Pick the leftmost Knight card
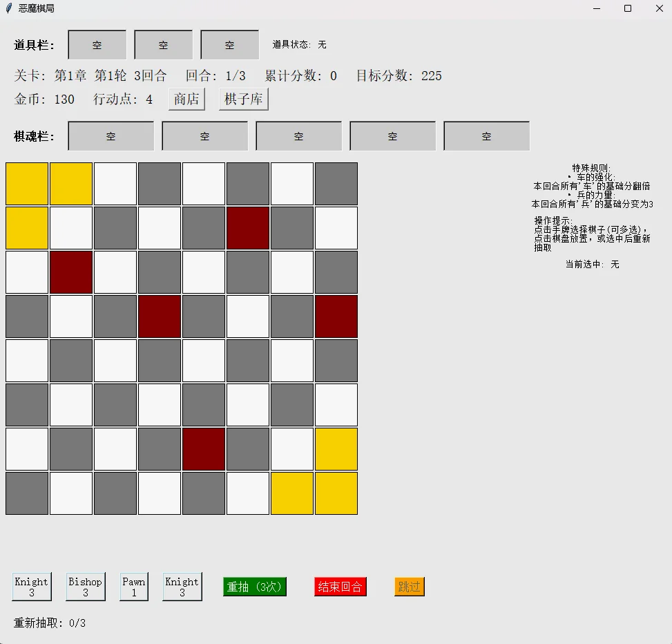The height and width of the screenshot is (644, 672). tap(31, 587)
